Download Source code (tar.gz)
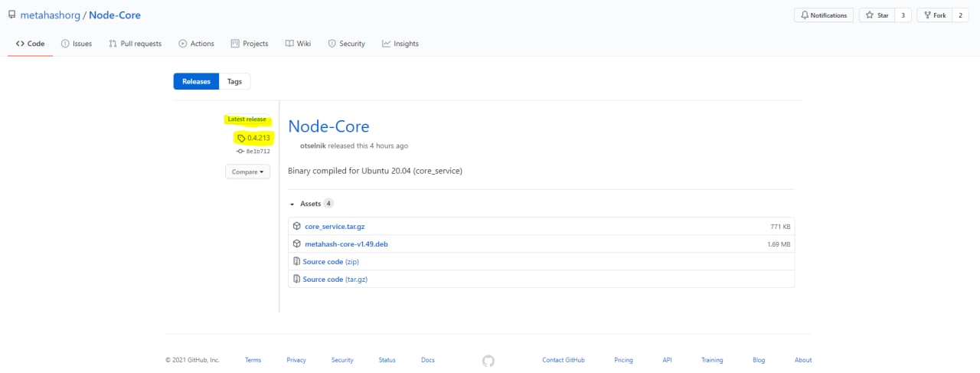 point(335,280)
